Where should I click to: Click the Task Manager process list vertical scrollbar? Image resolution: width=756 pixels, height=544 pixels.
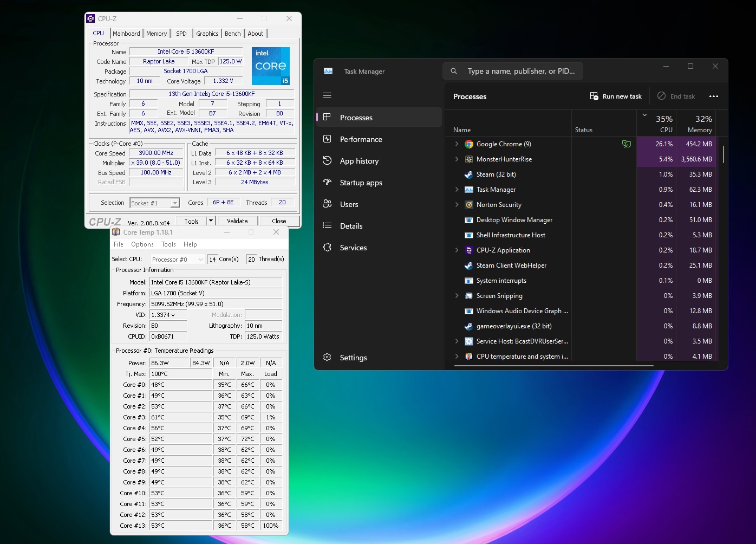point(724,154)
